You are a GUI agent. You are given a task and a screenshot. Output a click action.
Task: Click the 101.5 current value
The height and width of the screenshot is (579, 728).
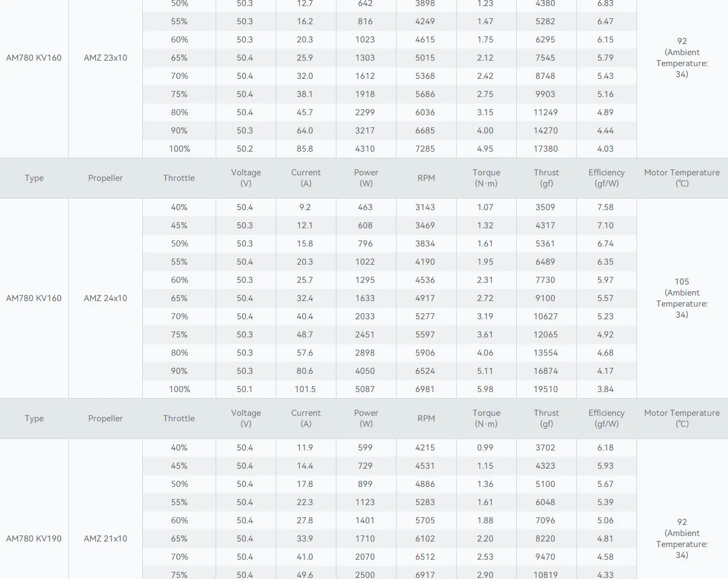click(305, 389)
